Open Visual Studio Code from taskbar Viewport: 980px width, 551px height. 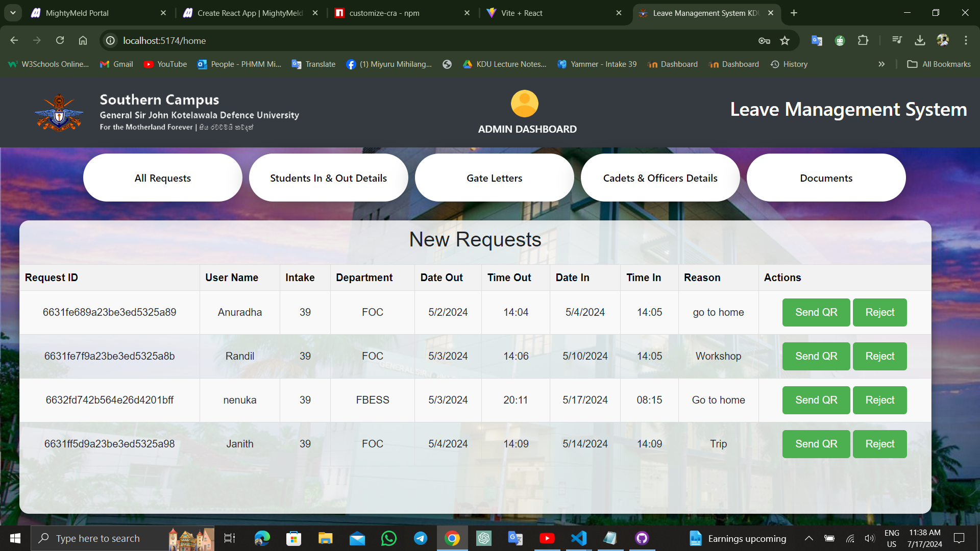(x=579, y=538)
